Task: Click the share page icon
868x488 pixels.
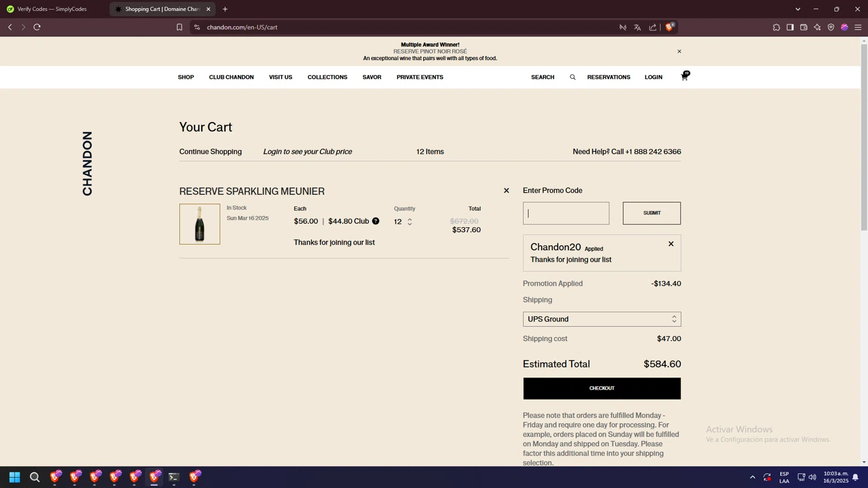Action: click(x=653, y=27)
